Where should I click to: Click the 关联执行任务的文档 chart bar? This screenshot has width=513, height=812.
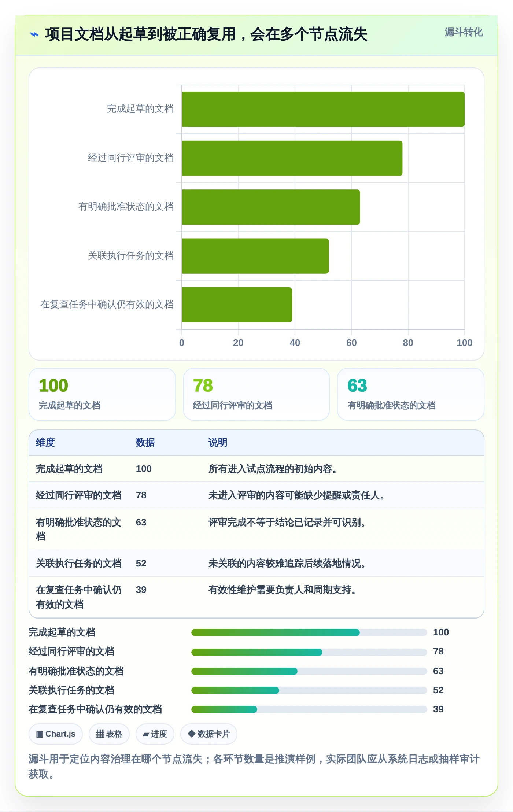click(255, 256)
